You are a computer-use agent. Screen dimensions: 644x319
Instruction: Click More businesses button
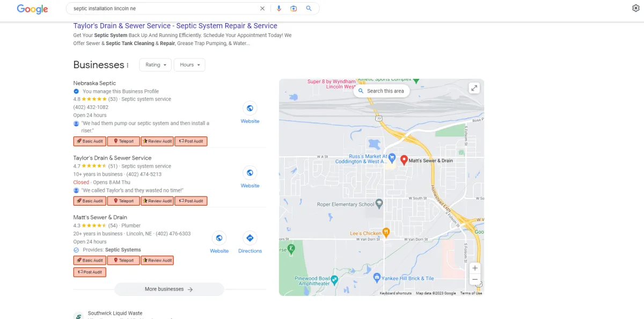[169, 289]
